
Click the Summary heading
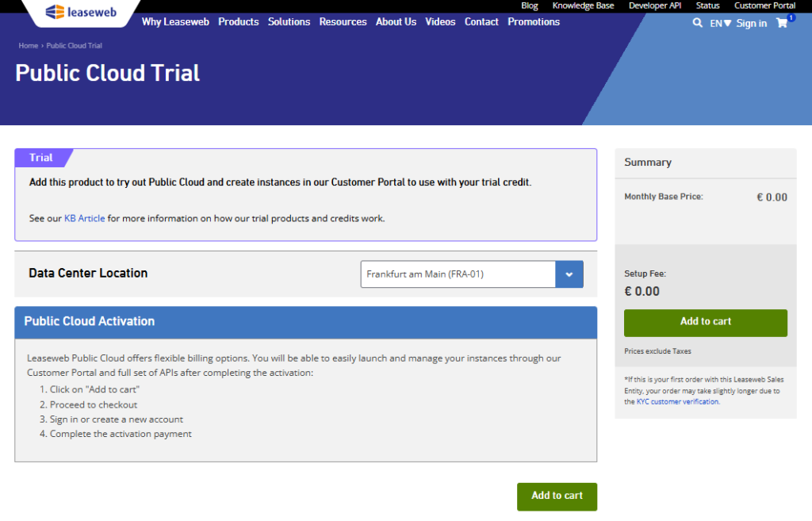[x=647, y=162]
